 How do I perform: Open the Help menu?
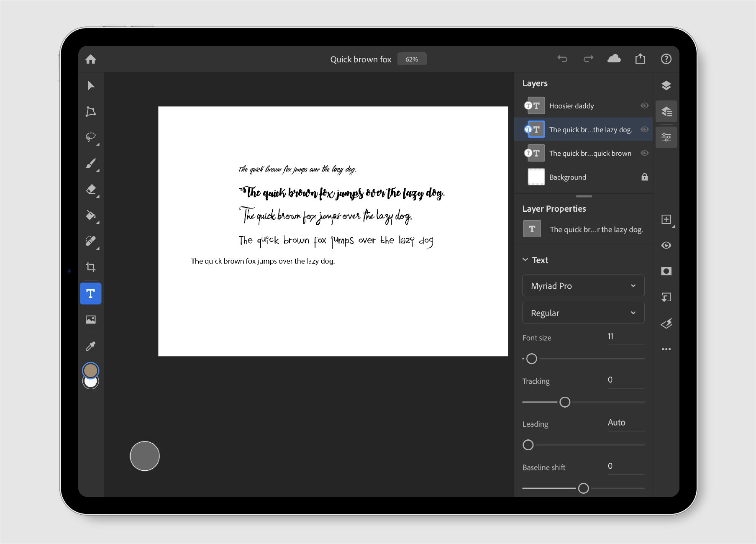tap(666, 59)
